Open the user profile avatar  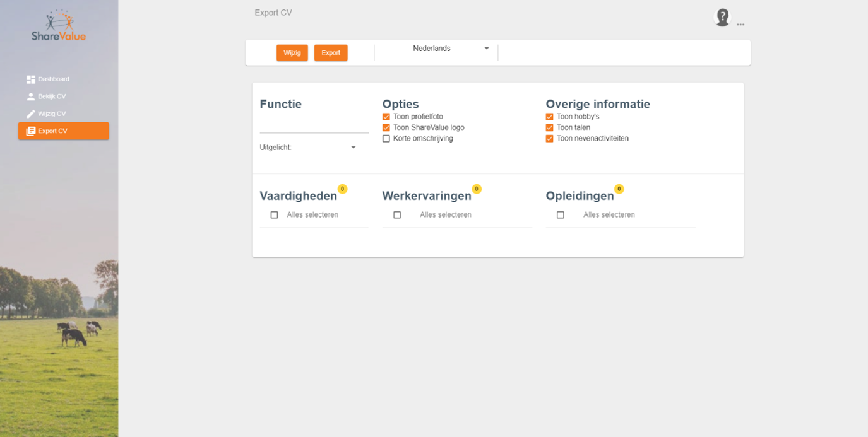722,17
